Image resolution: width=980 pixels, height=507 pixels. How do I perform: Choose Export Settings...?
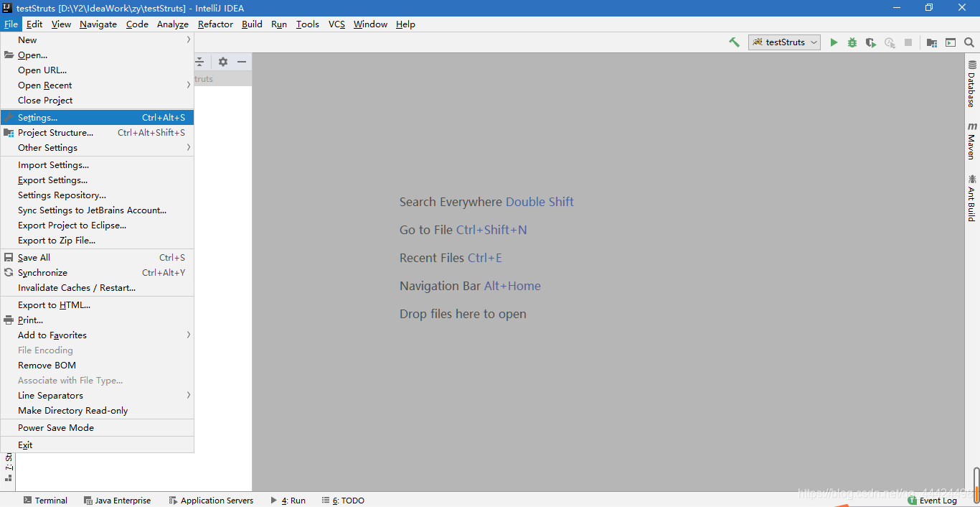(97, 180)
